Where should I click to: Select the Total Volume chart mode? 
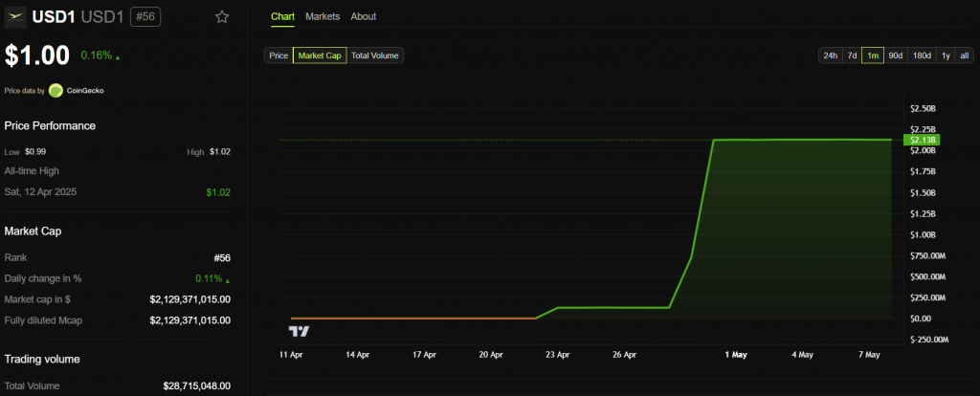(375, 55)
